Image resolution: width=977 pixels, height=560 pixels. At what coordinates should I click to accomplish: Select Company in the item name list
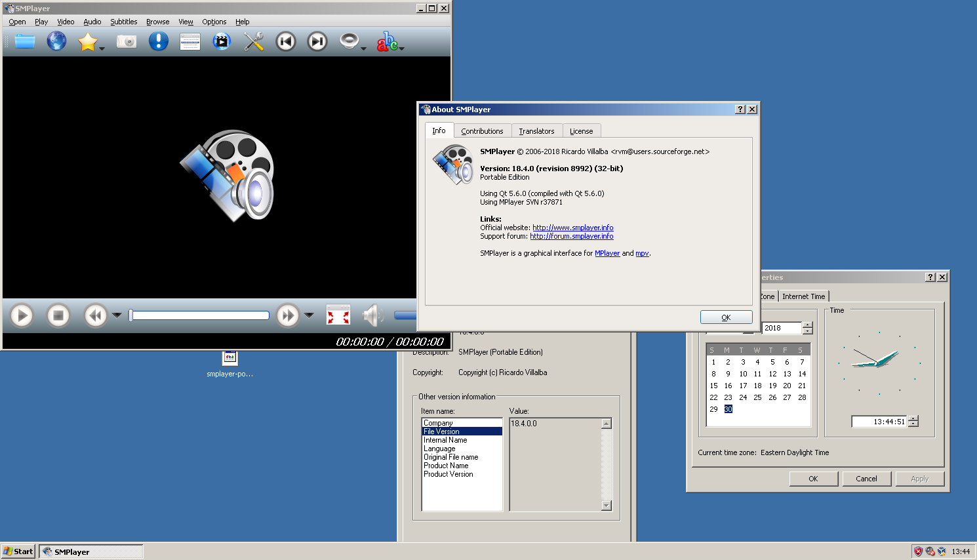(x=462, y=423)
